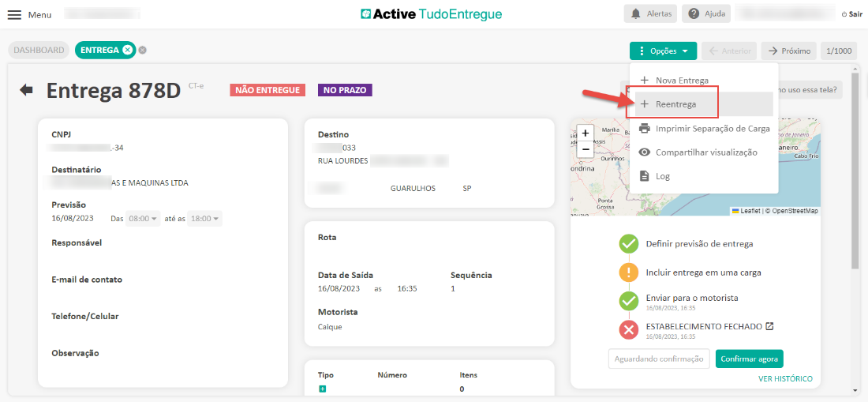
Task: Open the Ajuda help button
Action: (705, 14)
